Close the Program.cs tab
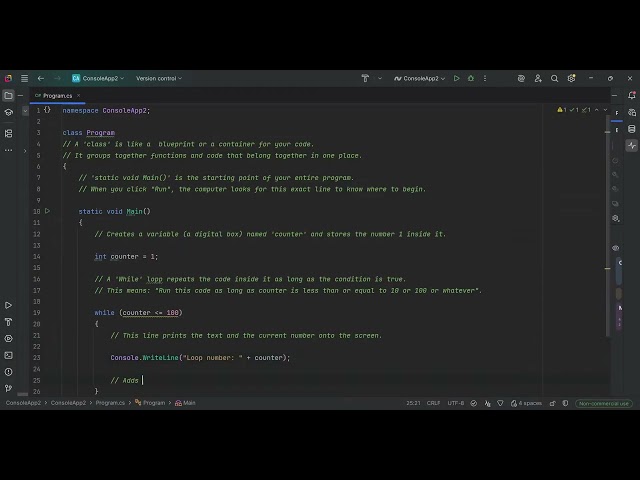Image resolution: width=640 pixels, height=480 pixels. 78,96
